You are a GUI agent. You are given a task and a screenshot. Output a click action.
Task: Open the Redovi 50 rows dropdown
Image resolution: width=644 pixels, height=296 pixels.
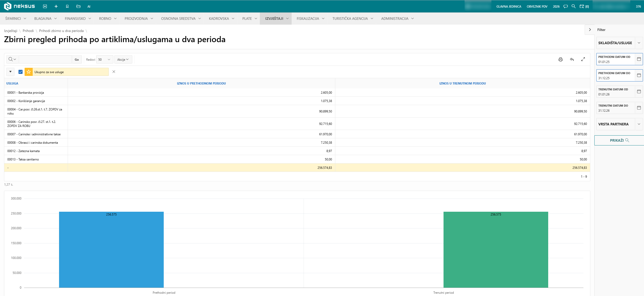tap(105, 60)
